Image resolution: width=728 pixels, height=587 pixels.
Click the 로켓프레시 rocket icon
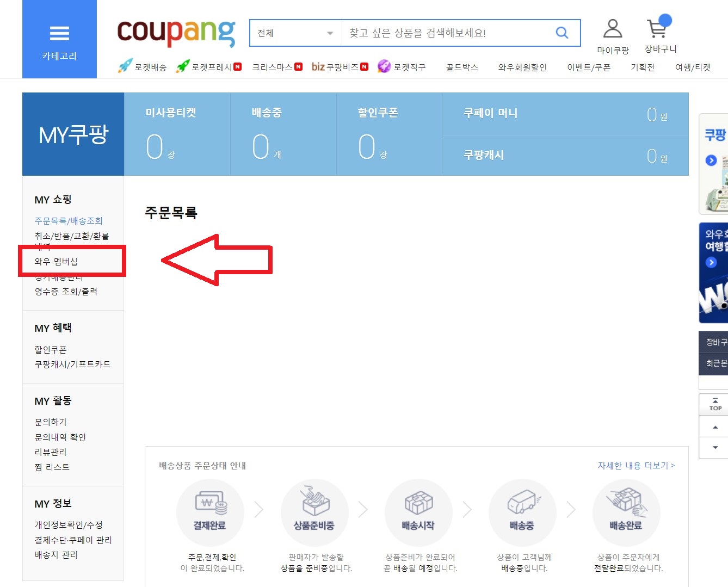tap(183, 66)
